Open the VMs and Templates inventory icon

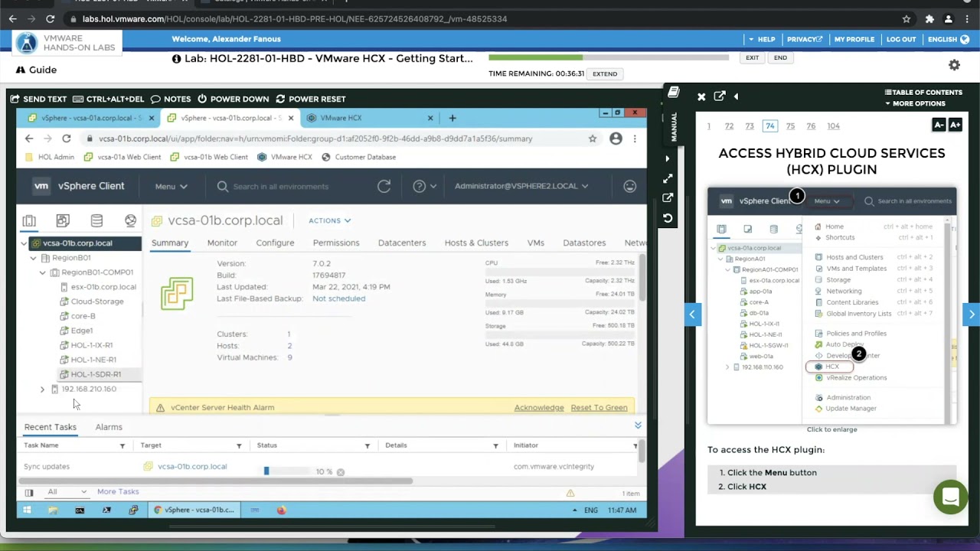(63, 220)
